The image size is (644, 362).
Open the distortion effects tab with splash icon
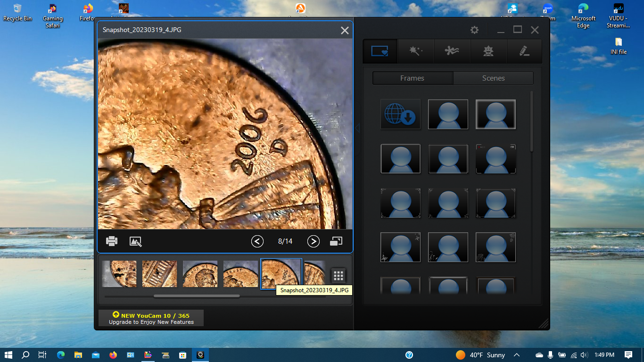pos(452,51)
